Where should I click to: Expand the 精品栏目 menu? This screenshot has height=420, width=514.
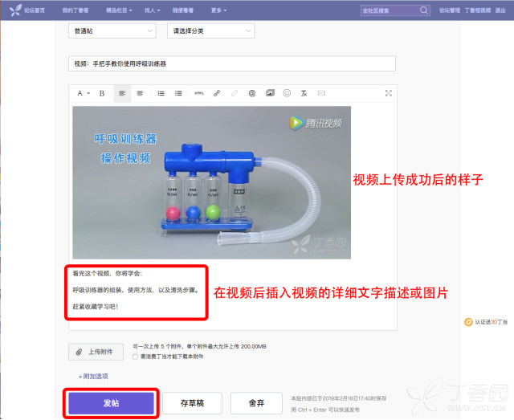119,10
